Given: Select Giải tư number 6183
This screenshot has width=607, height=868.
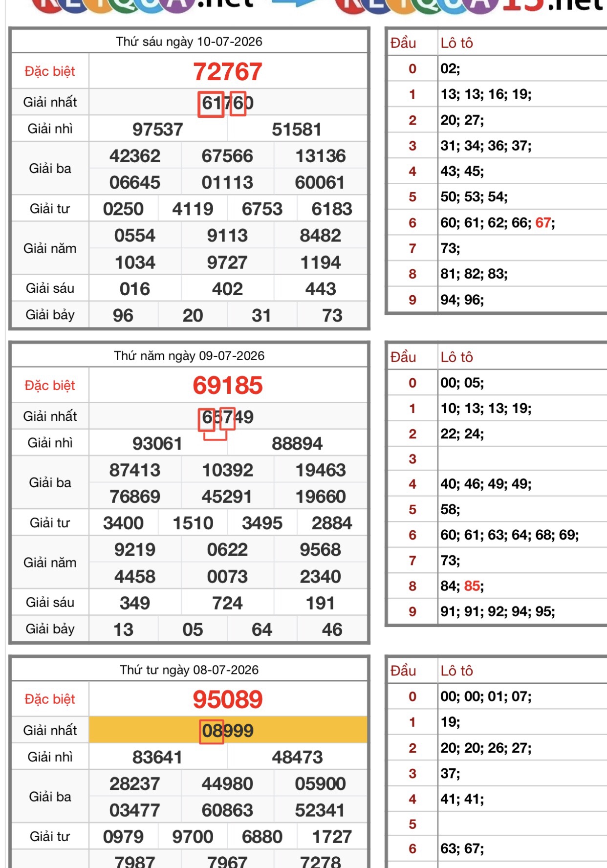Looking at the screenshot, I should coord(332,209).
